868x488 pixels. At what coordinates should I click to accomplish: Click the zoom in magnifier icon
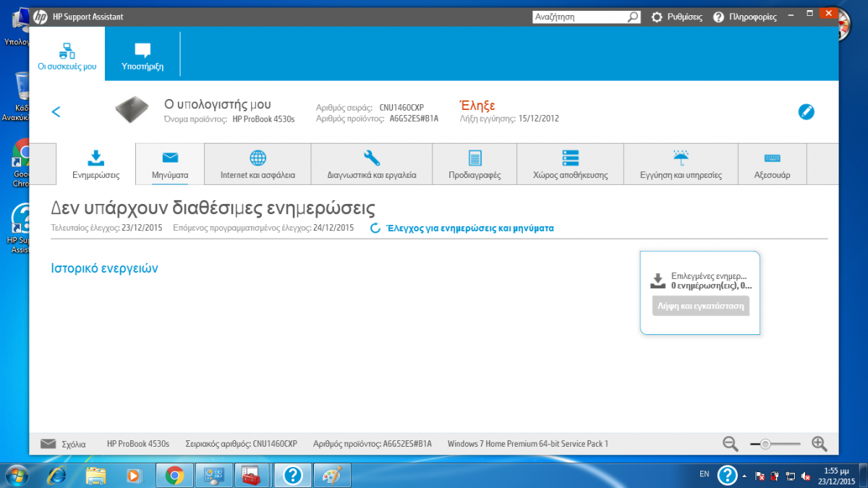point(819,444)
